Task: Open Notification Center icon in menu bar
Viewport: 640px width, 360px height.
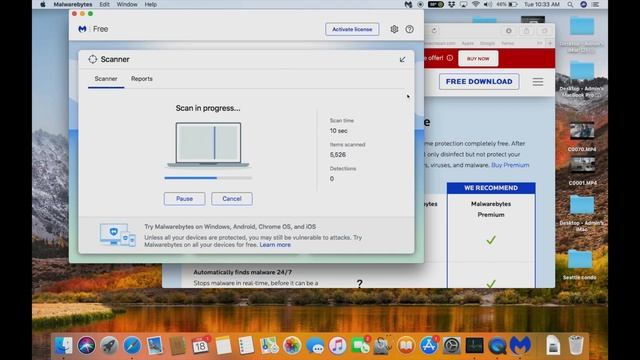Action: [596, 4]
